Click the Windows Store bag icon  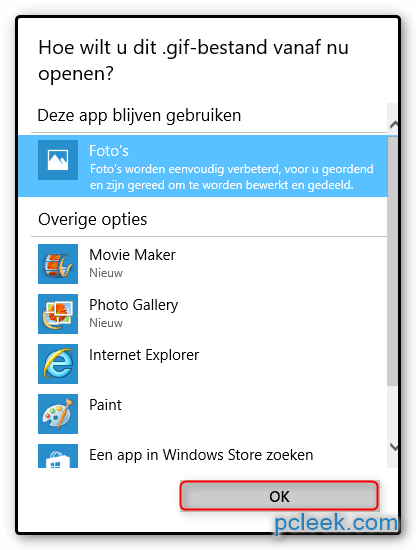(58, 456)
